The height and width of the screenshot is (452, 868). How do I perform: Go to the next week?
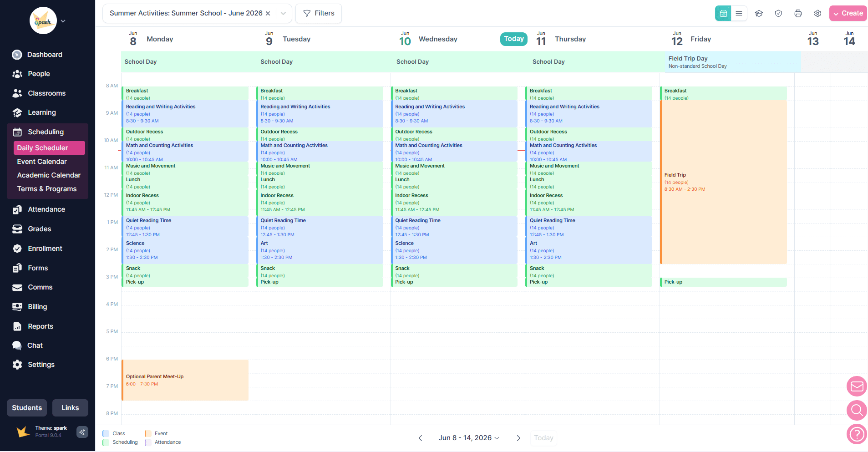point(518,438)
